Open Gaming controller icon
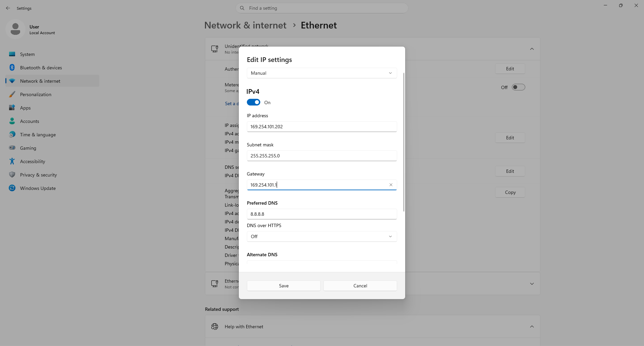The width and height of the screenshot is (644, 346). 12,148
